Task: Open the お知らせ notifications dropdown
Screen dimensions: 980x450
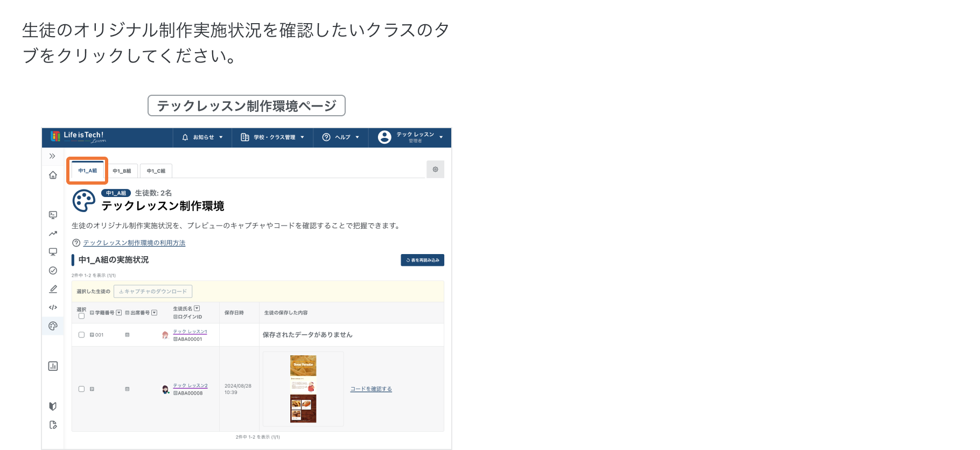Action: 202,137
